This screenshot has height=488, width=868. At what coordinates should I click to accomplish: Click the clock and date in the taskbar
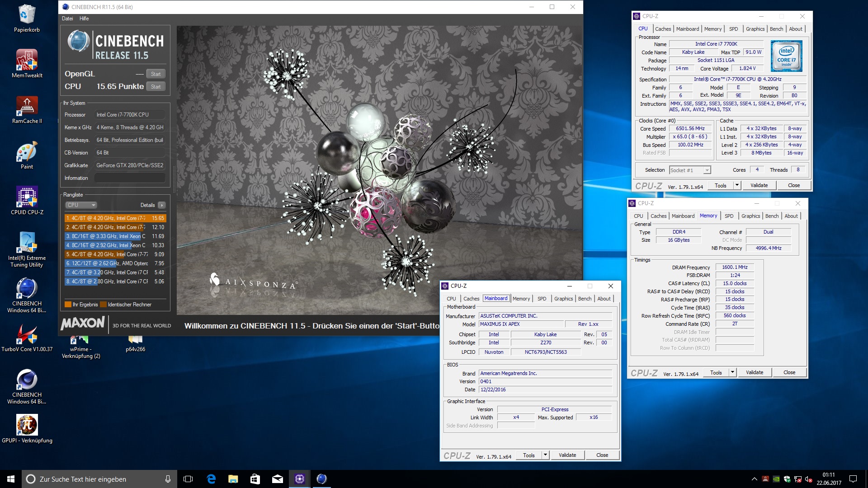(829, 479)
